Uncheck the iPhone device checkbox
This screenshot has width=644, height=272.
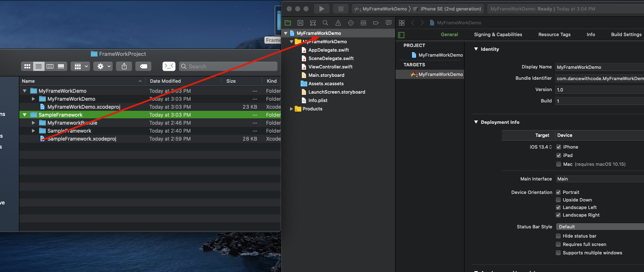559,147
